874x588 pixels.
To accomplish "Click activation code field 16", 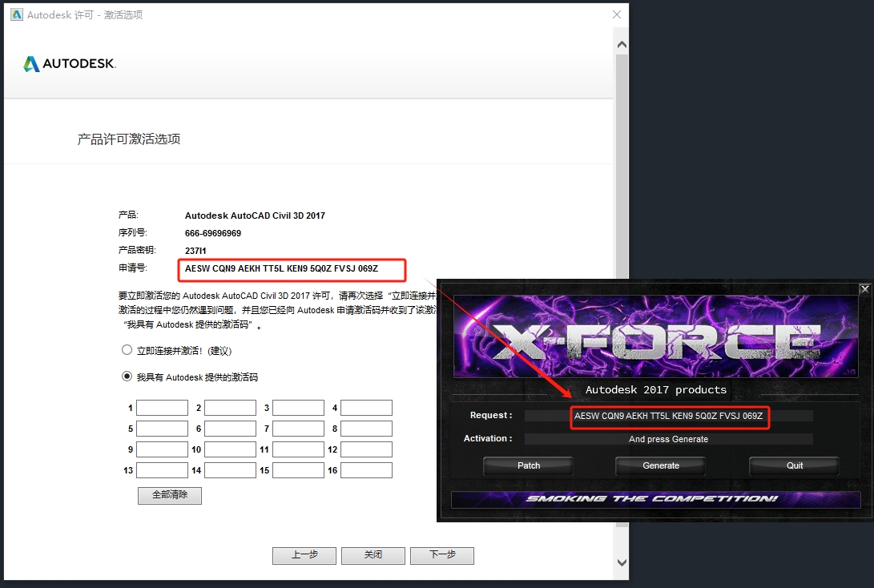I will [x=366, y=470].
